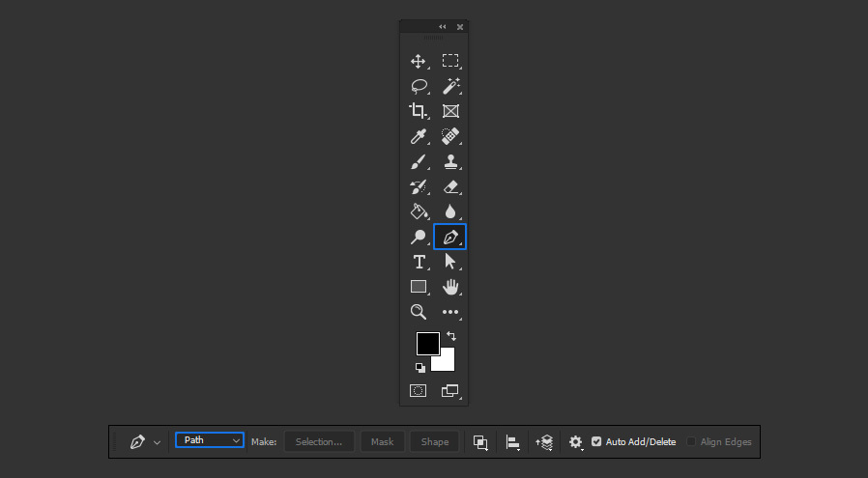Click the Shape button
Screen dimensions: 868x478
[x=435, y=441]
